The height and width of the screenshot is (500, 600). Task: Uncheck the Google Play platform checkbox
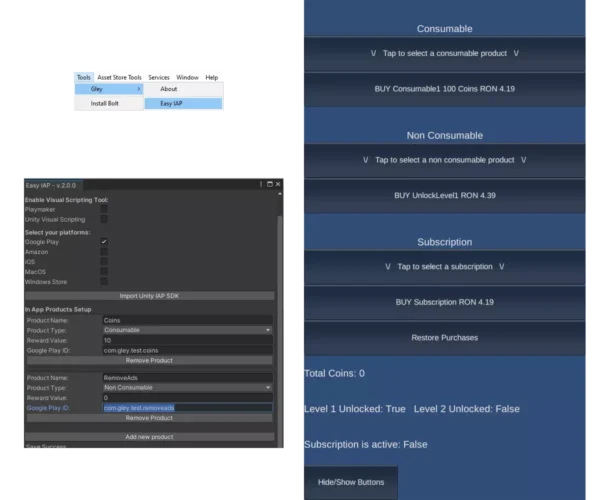(x=104, y=241)
